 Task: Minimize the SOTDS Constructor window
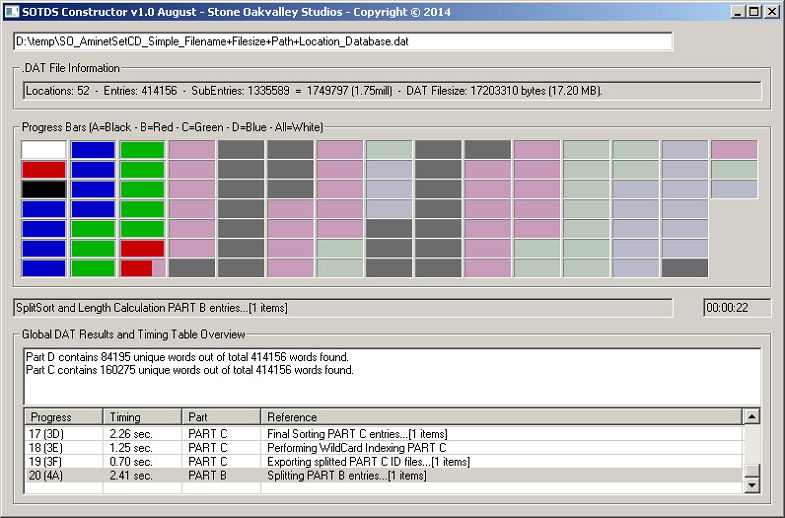pyautogui.click(x=738, y=11)
